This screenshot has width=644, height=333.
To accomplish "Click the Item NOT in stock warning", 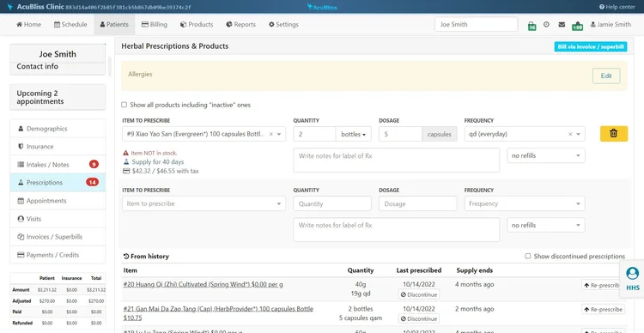I will pyautogui.click(x=153, y=153).
